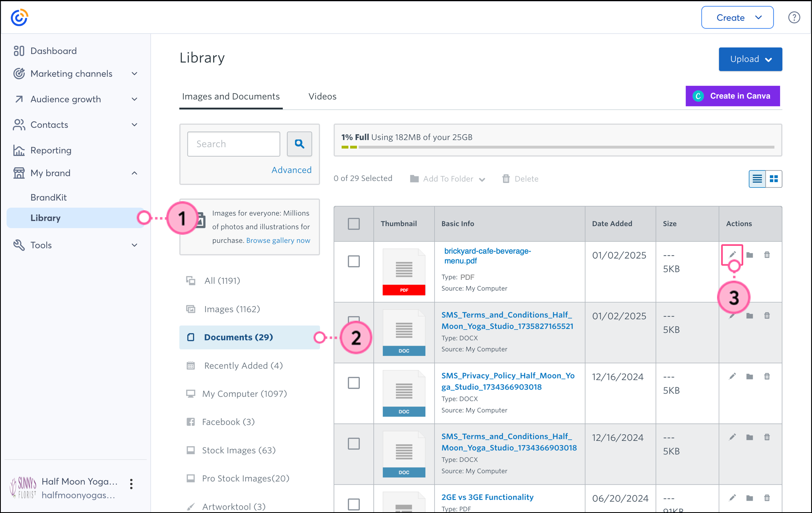Click the Reporting chart icon
Viewport: 812px width, 513px height.
pyautogui.click(x=19, y=150)
